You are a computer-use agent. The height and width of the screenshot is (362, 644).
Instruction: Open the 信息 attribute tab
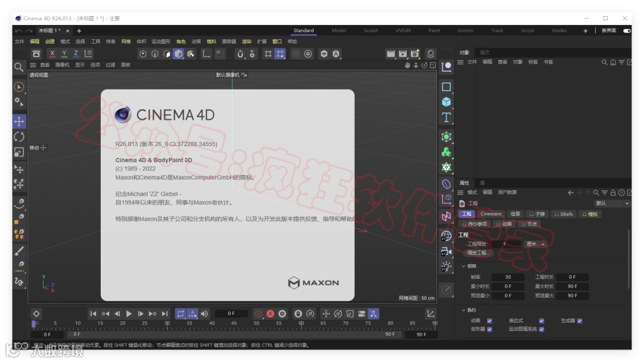coord(515,214)
